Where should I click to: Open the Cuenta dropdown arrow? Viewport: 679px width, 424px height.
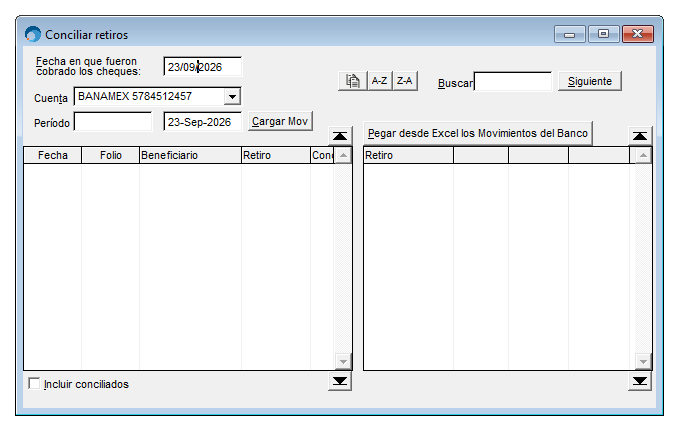coord(233,97)
